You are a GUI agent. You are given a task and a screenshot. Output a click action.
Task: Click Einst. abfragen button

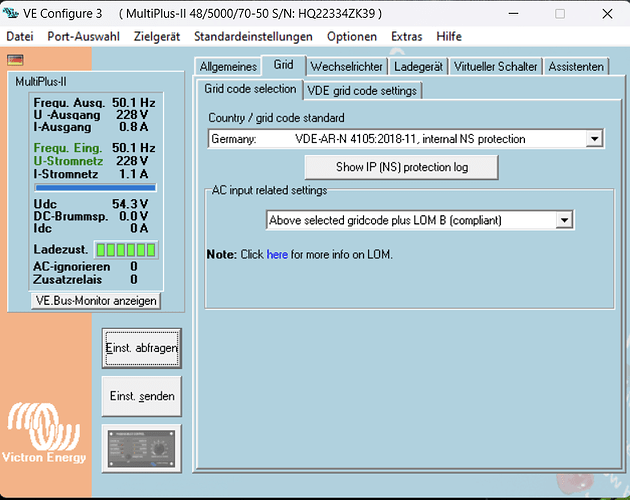(141, 348)
